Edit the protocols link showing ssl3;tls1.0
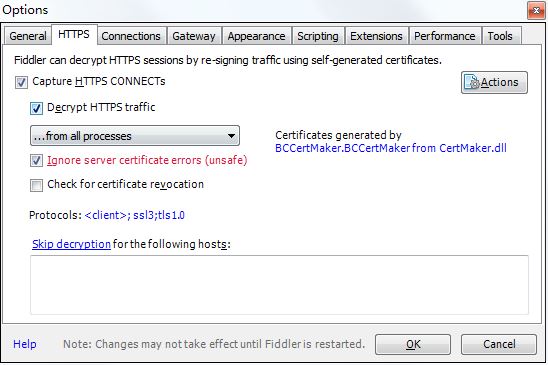 (x=135, y=215)
